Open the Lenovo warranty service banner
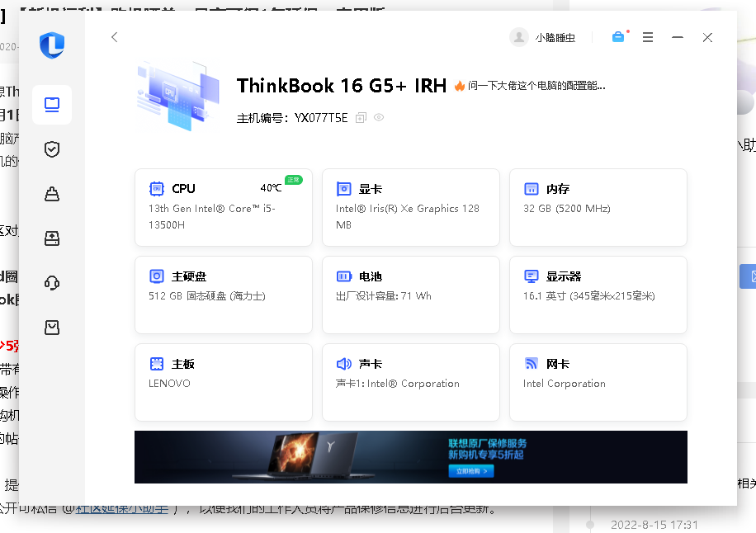Viewport: 756px width, 533px height. click(411, 457)
